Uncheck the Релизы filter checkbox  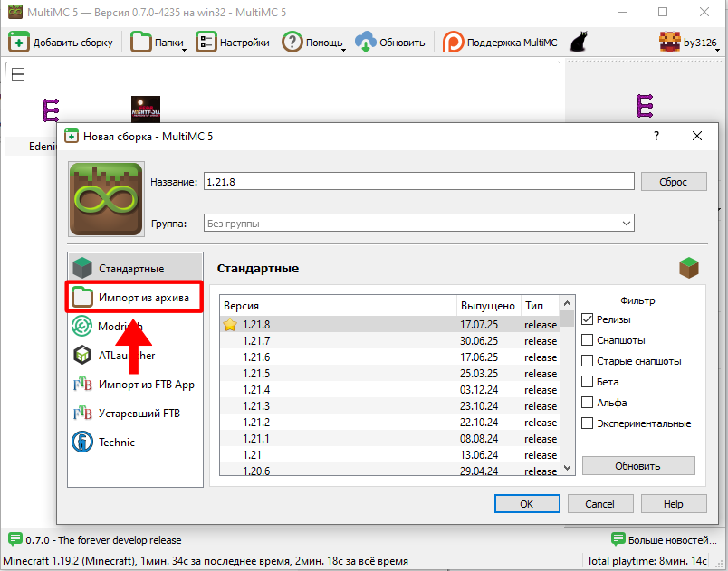coord(588,319)
